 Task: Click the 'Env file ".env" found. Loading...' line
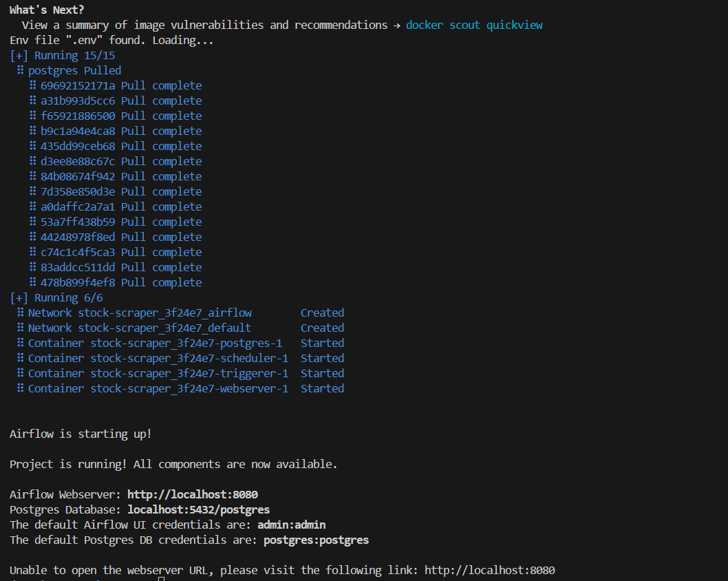[x=112, y=41]
